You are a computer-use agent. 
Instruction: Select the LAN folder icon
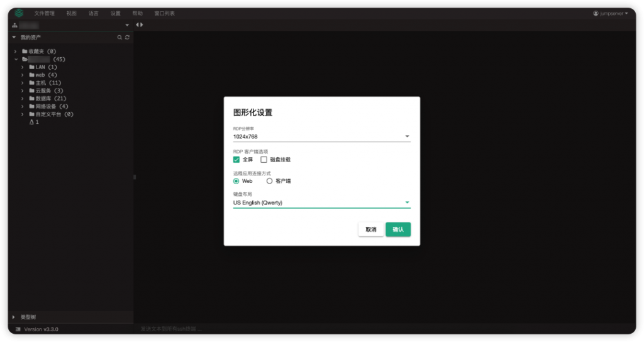31,67
